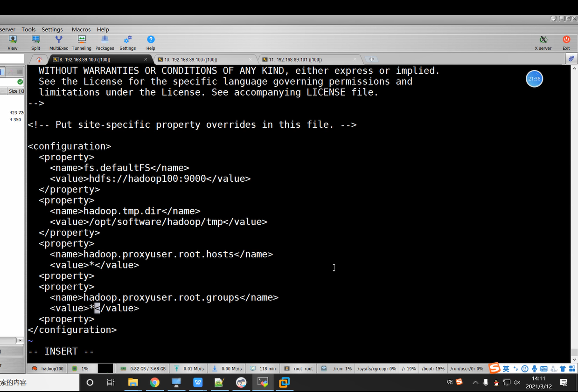Open the notification center icon
Screen dimensions: 578x392
(564, 383)
